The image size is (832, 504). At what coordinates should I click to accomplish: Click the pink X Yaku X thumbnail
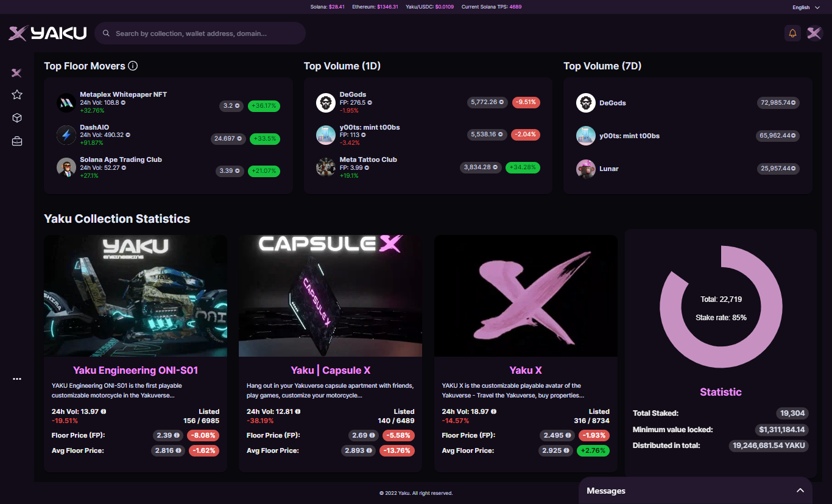tap(526, 296)
